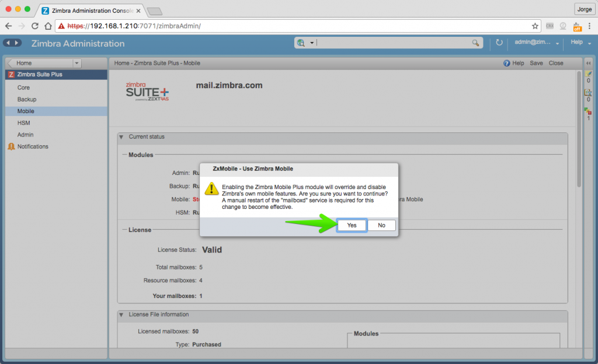Reload the page with the refresh icon
This screenshot has width=598, height=364.
coord(34,26)
